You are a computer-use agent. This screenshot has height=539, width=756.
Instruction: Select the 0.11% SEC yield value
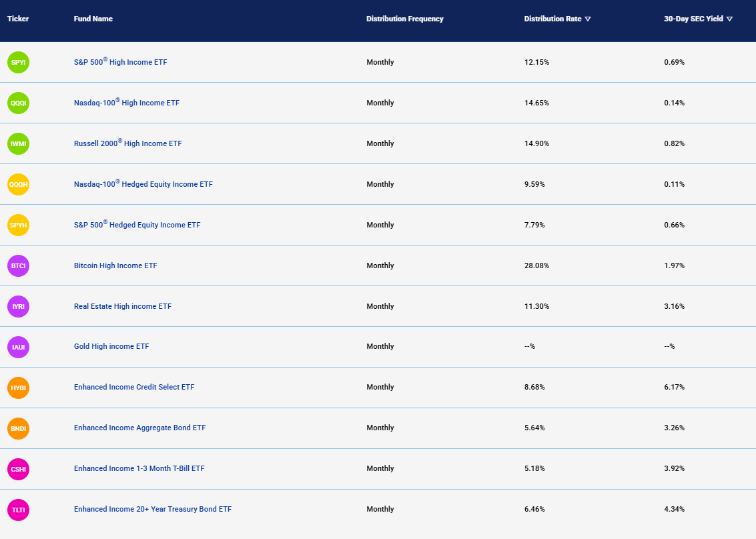674,184
